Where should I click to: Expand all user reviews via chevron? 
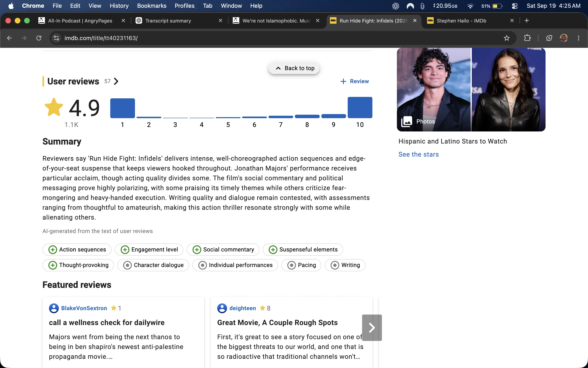coord(116,81)
